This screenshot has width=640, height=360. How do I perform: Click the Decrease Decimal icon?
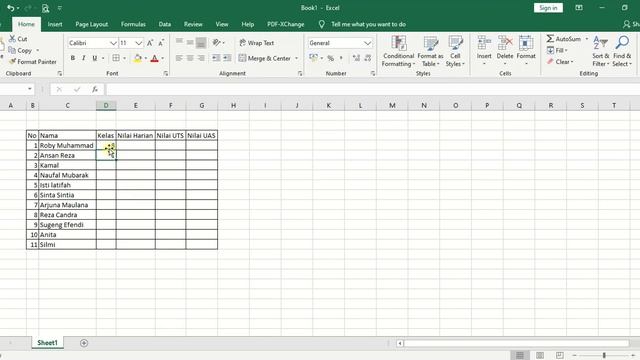click(x=368, y=58)
